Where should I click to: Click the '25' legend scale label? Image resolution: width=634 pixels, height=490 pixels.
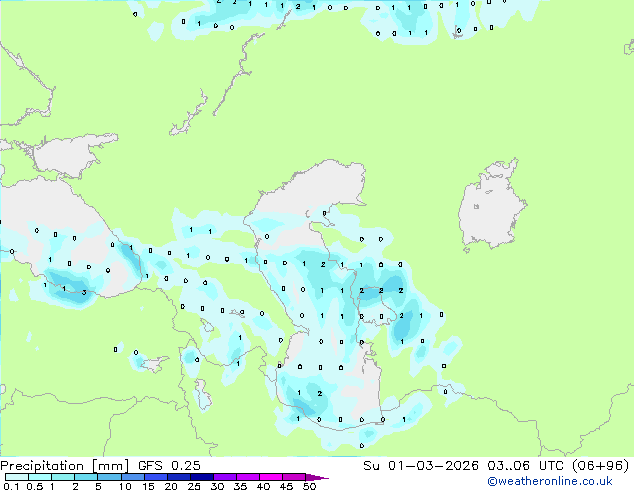[194, 486]
